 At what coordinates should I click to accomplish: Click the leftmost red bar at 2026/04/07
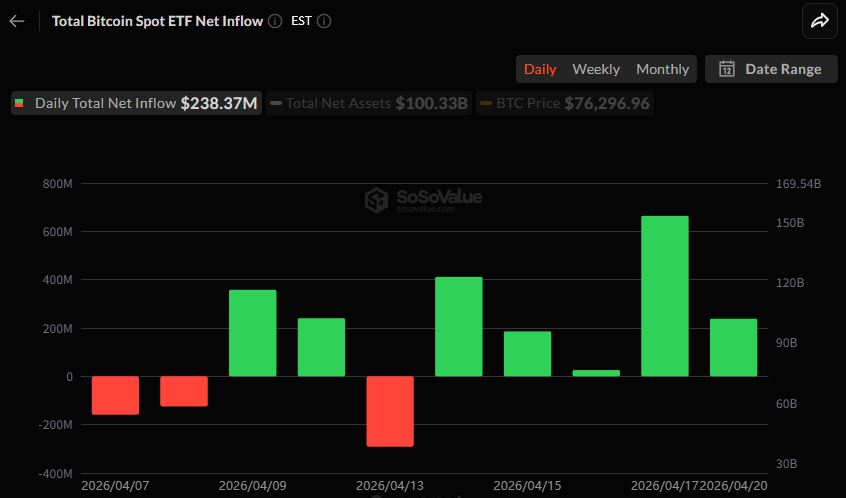click(x=115, y=395)
